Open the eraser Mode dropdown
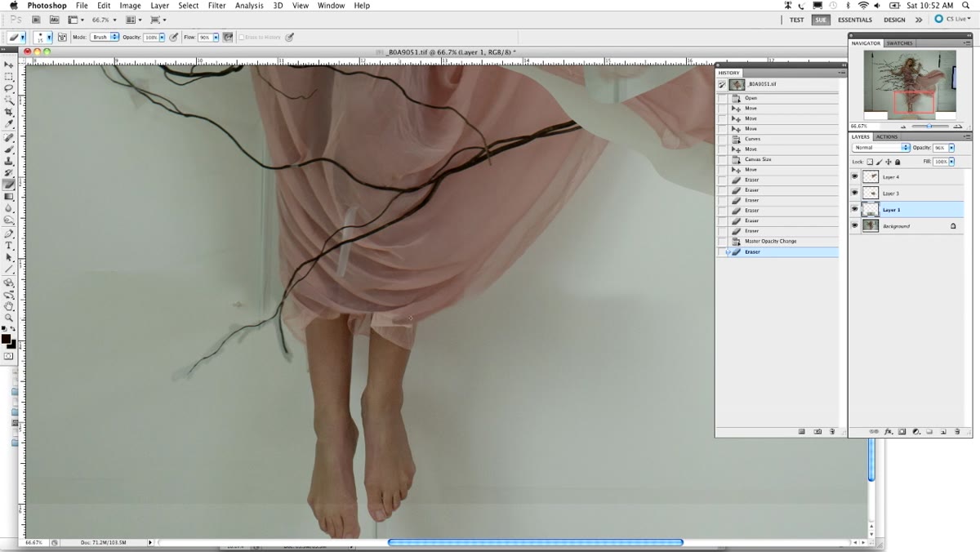The image size is (980, 552). pos(104,38)
